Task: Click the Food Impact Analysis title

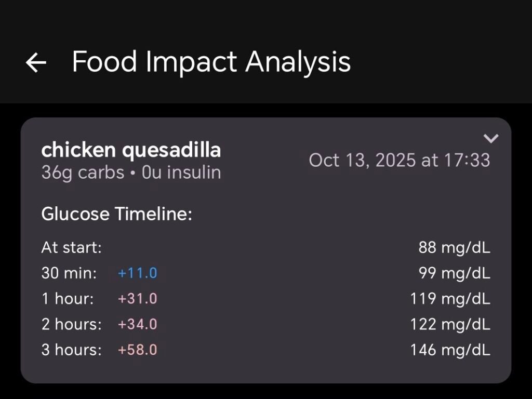Action: 211,62
